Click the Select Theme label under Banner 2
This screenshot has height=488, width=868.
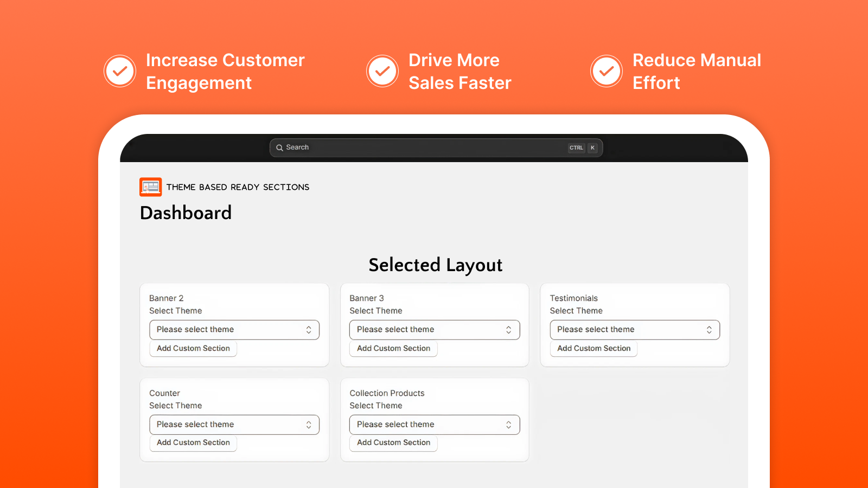coord(176,311)
